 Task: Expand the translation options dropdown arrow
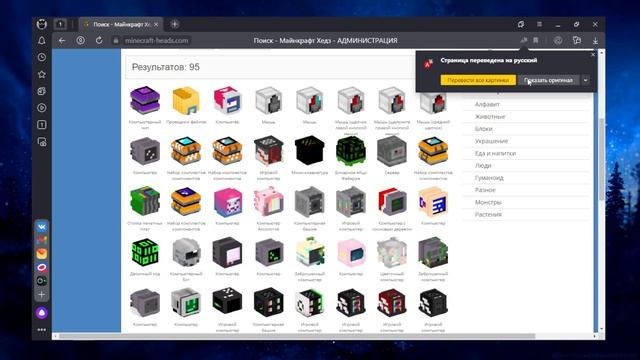pyautogui.click(x=585, y=80)
